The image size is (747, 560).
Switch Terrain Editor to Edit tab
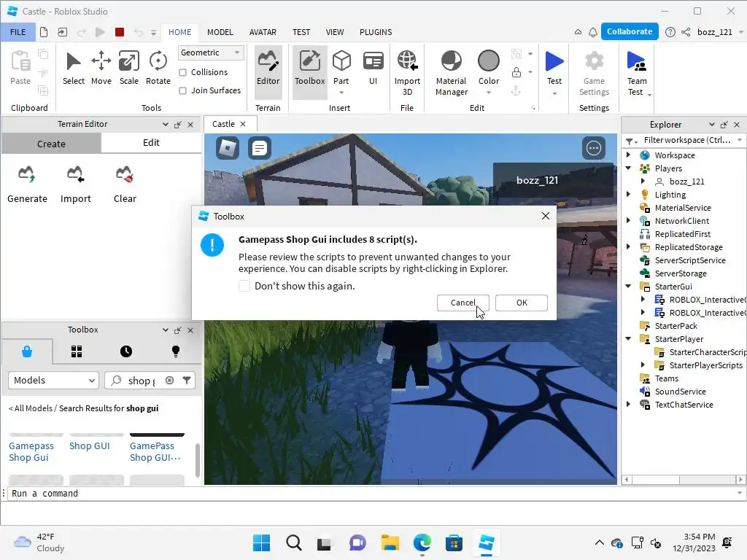pyautogui.click(x=151, y=143)
